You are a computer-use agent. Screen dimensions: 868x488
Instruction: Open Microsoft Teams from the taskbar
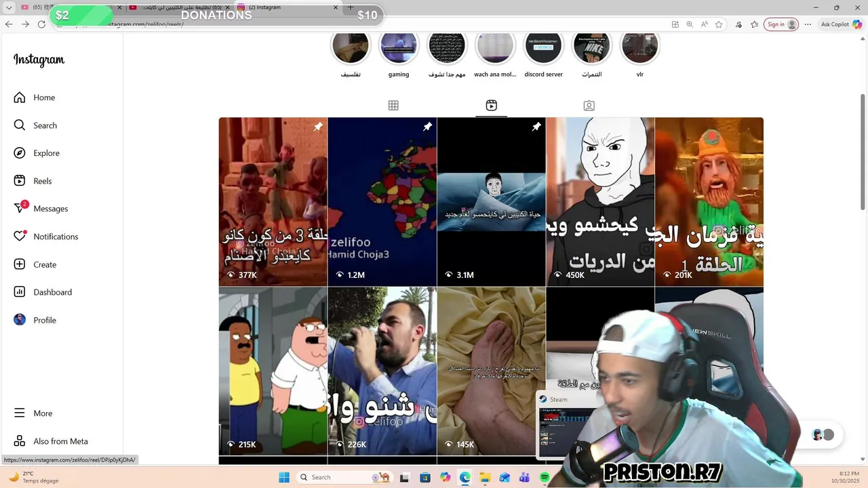coord(524,477)
